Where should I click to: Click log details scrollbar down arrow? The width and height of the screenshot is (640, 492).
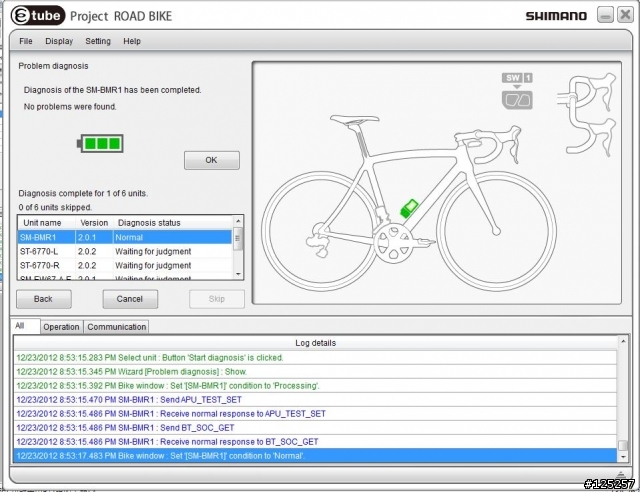623,457
